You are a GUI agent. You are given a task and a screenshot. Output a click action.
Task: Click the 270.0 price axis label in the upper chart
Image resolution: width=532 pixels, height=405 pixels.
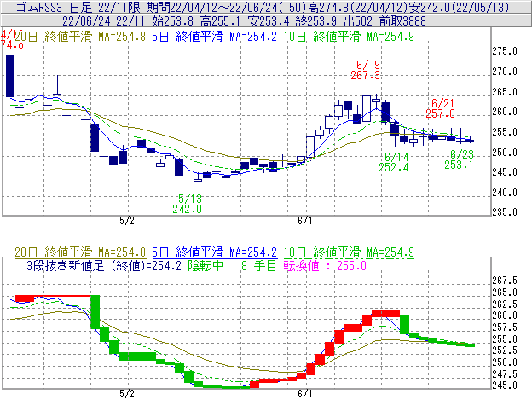pyautogui.click(x=505, y=72)
